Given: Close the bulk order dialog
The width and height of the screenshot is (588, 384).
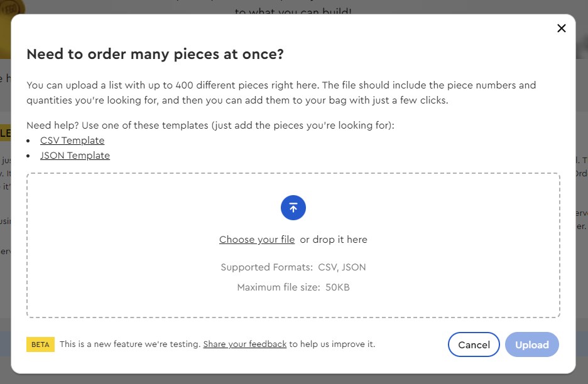Looking at the screenshot, I should click(x=562, y=28).
